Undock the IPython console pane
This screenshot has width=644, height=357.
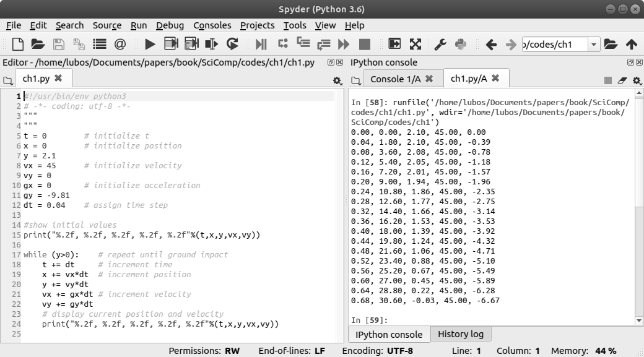(x=630, y=62)
